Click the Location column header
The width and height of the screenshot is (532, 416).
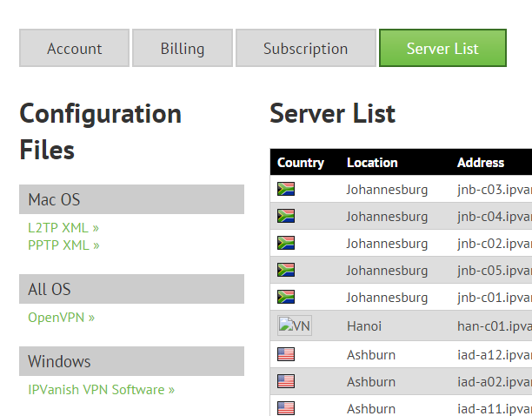[x=372, y=163]
